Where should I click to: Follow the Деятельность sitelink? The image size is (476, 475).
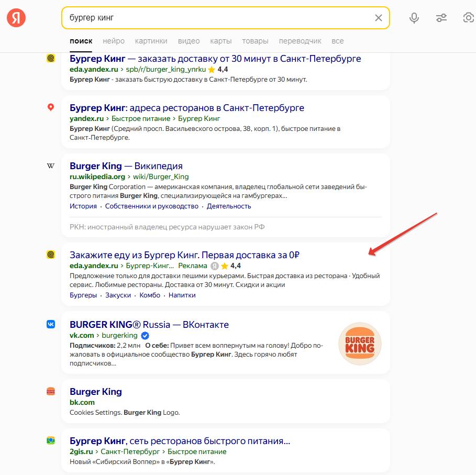pos(229,206)
